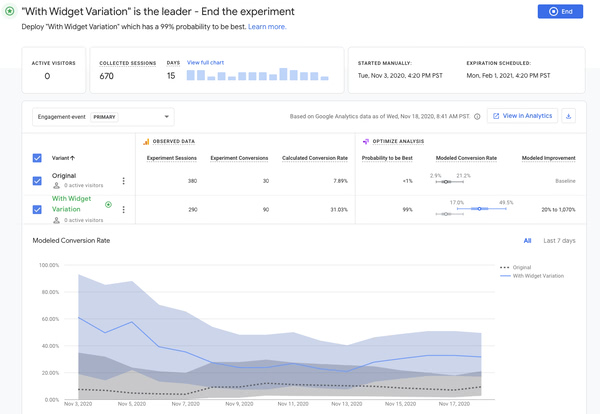The height and width of the screenshot is (414, 600).
Task: Sort by the Variant column header
Action: (x=64, y=158)
